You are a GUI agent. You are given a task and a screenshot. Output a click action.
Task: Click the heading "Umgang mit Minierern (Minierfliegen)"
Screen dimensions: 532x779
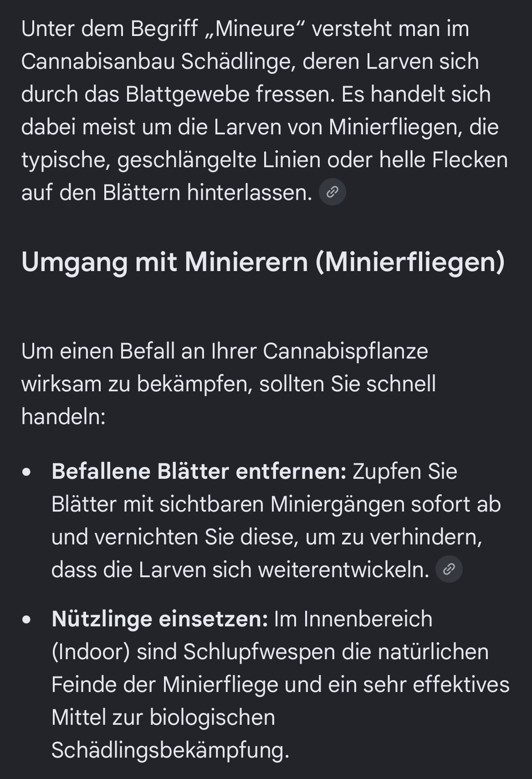point(263,262)
